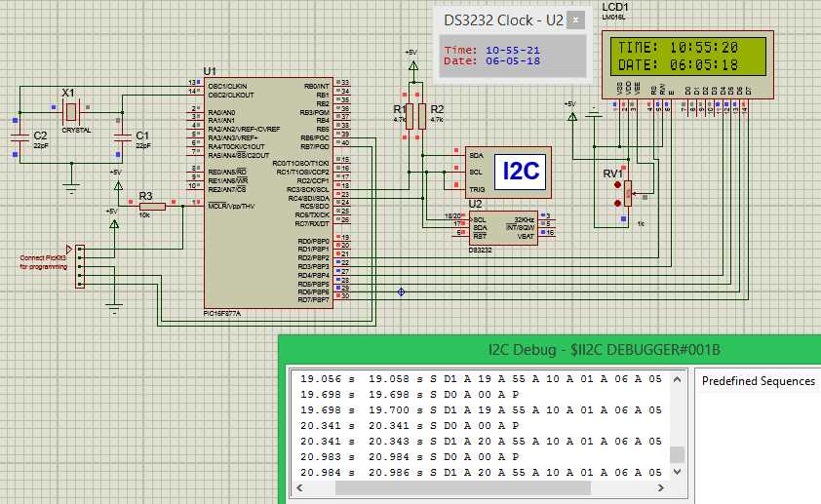Viewport: 821px width, 504px height.
Task: Click the PicKit3 programming connector
Action: tap(80, 266)
